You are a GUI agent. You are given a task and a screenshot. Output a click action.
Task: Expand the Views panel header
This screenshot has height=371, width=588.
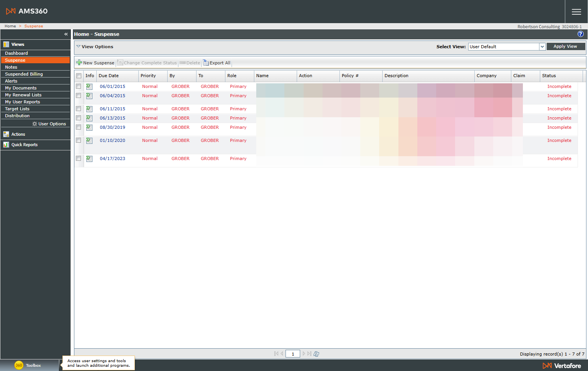pos(35,44)
